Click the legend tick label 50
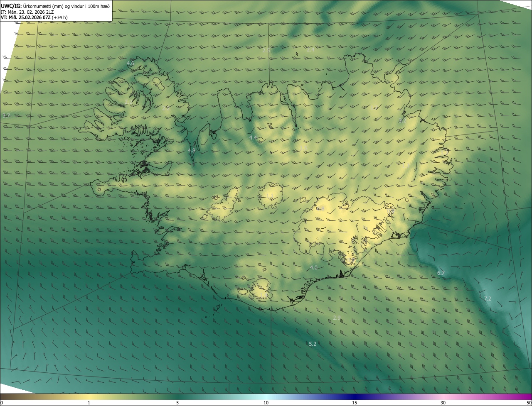 [529, 403]
